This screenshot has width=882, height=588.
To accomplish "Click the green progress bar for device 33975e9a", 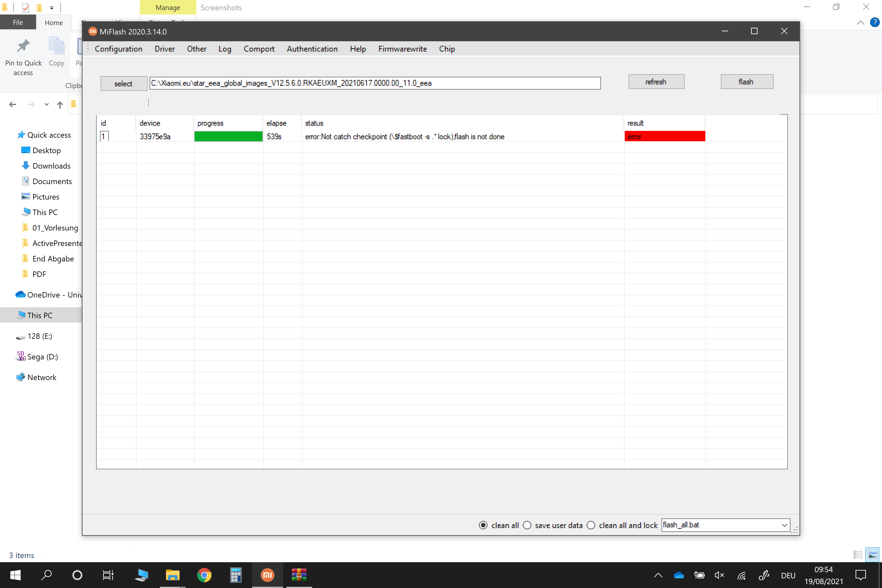I will pyautogui.click(x=228, y=136).
